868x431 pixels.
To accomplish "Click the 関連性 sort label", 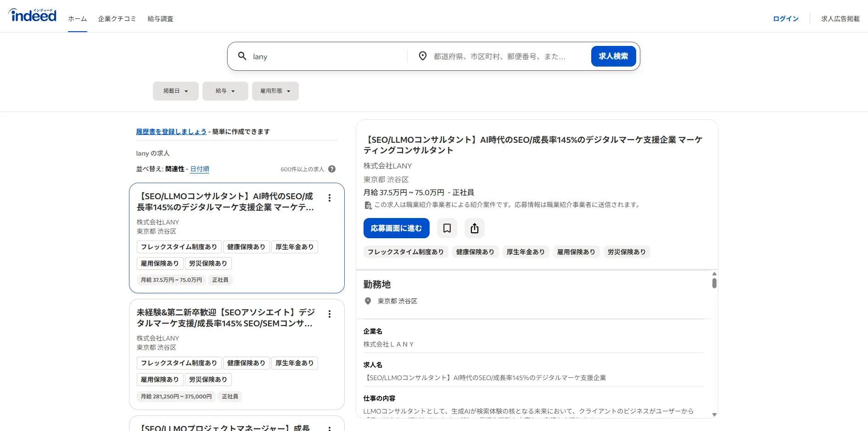I will click(x=175, y=169).
